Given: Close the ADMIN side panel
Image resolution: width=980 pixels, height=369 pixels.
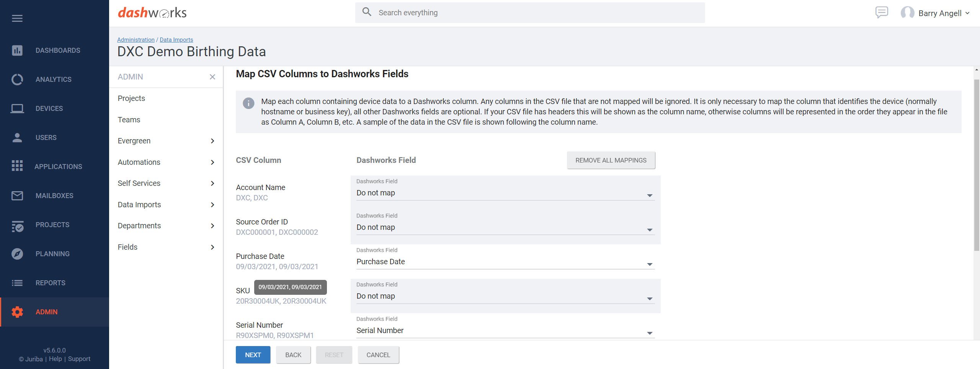Looking at the screenshot, I should pyautogui.click(x=212, y=77).
